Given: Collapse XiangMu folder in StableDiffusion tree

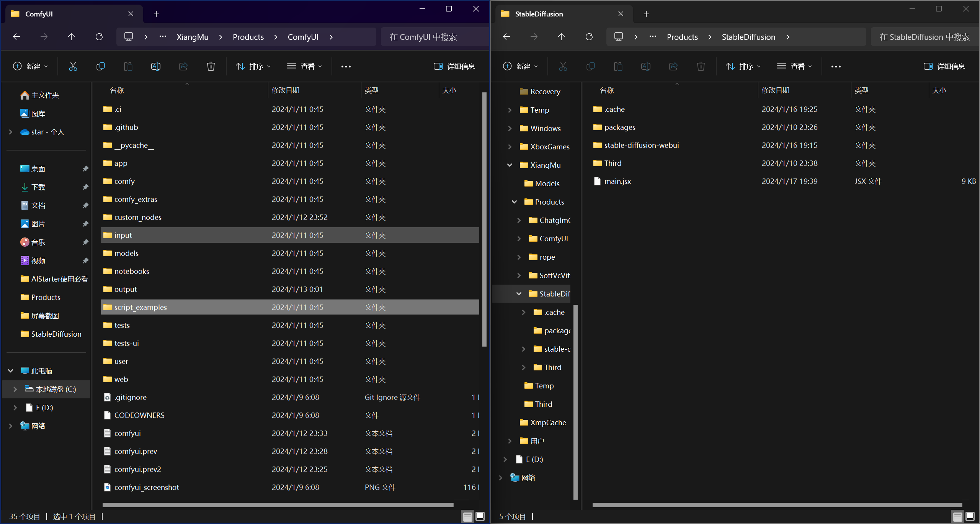Looking at the screenshot, I should click(x=510, y=165).
